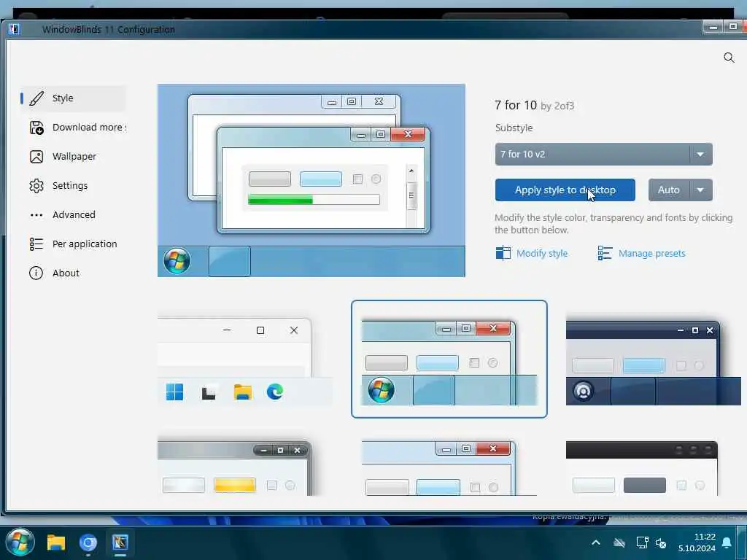Select the highlighted Windows 7 Aero style thumbnail
The height and width of the screenshot is (560, 747).
tap(449, 359)
